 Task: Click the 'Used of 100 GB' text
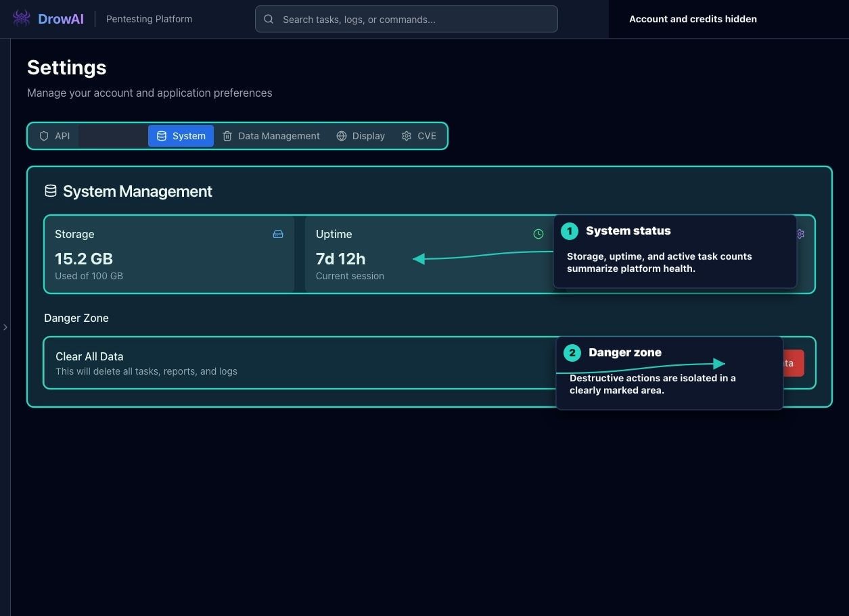[89, 276]
